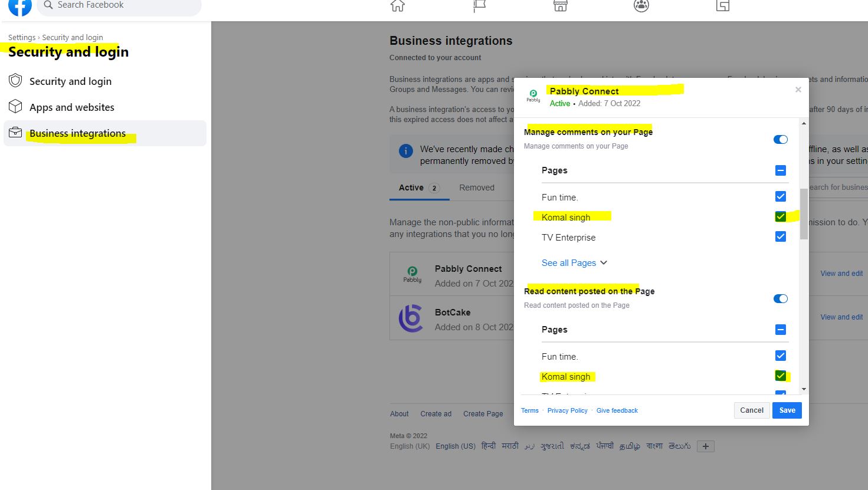Toggle all Pages checkbox under Read content

point(780,330)
